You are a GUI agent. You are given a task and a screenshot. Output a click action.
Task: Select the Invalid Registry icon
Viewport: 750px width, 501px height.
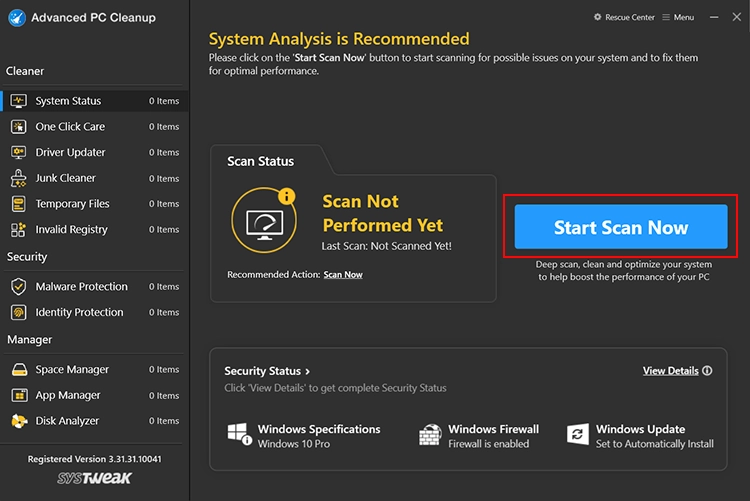click(x=18, y=230)
